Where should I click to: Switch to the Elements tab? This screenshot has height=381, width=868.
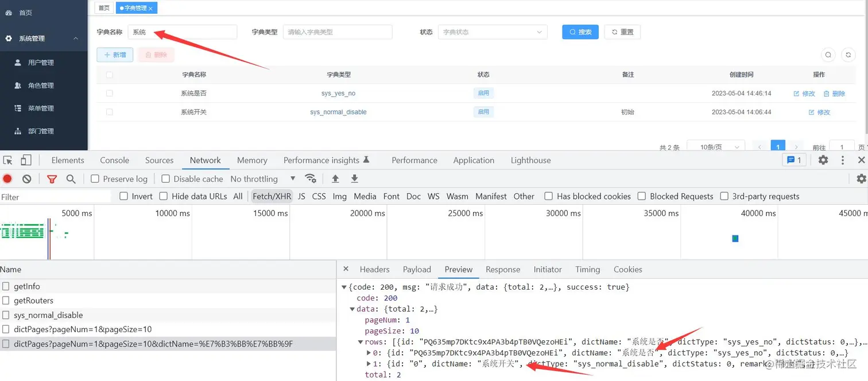(68, 160)
